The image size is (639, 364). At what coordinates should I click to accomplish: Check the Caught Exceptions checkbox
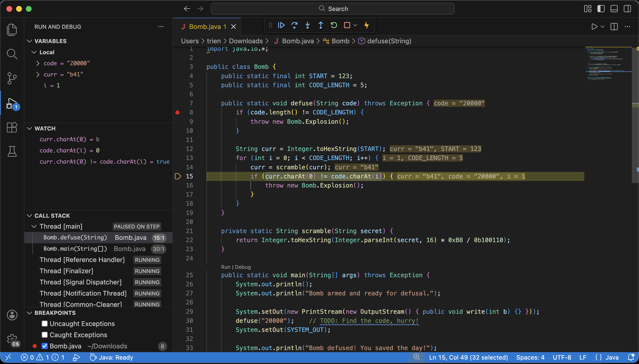coord(45,334)
